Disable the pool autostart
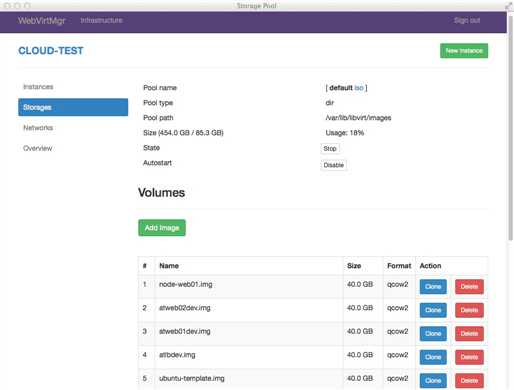Screen dimensions: 514x390 334,165
